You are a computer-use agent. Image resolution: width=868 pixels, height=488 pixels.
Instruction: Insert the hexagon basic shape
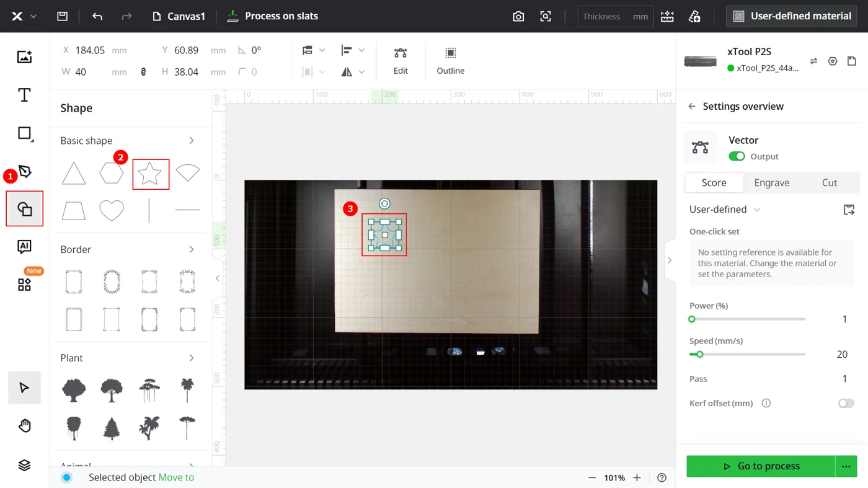pos(112,174)
